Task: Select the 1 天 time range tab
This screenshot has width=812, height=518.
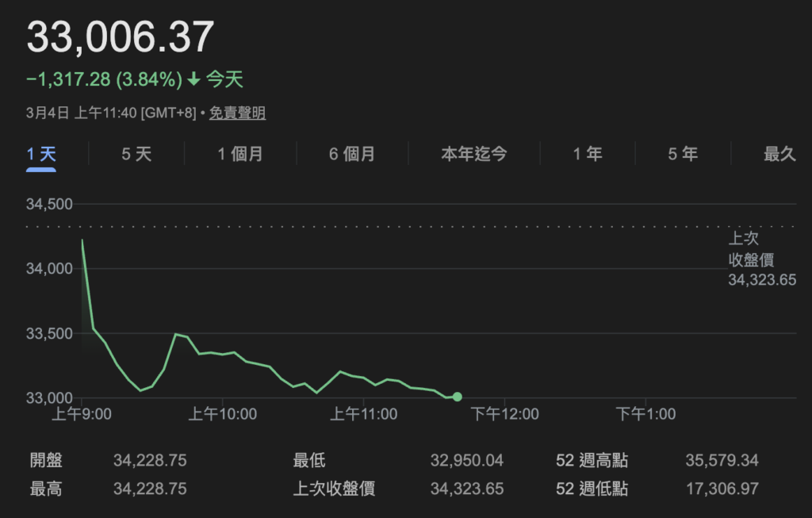Action: 41,154
